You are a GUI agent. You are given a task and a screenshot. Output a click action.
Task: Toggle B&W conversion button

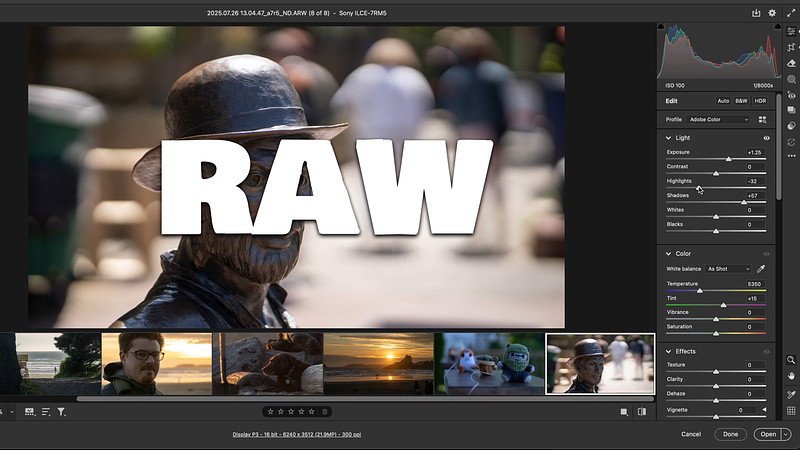[x=741, y=101]
